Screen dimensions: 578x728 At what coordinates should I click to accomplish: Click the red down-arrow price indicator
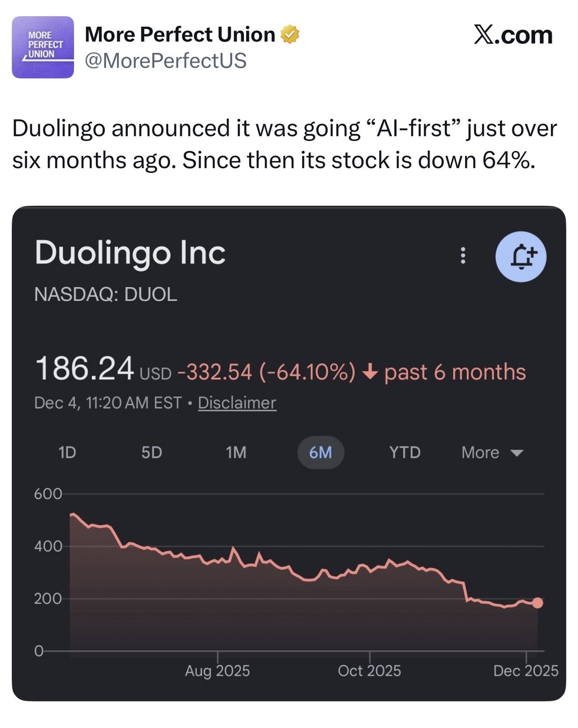[370, 372]
